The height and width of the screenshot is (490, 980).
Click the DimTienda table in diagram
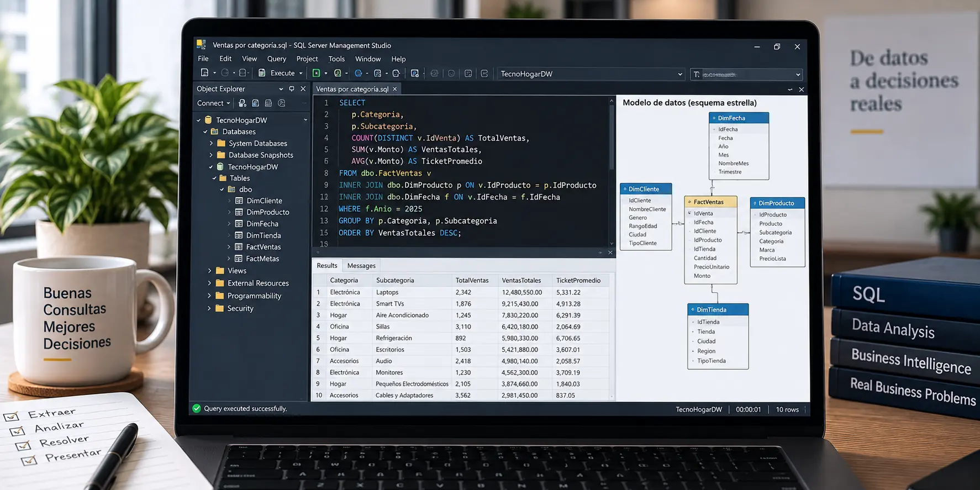718,336
